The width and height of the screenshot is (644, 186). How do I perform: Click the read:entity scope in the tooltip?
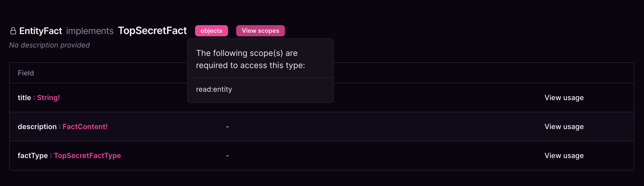click(214, 89)
